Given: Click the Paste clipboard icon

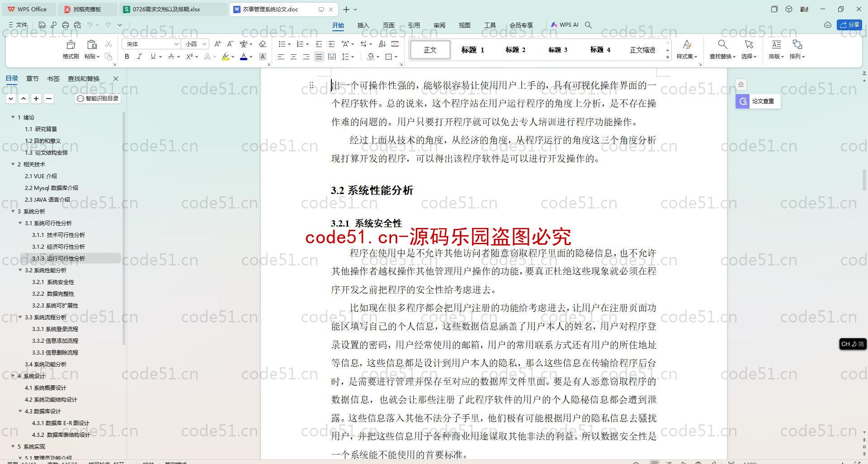Looking at the screenshot, I should coord(92,44).
